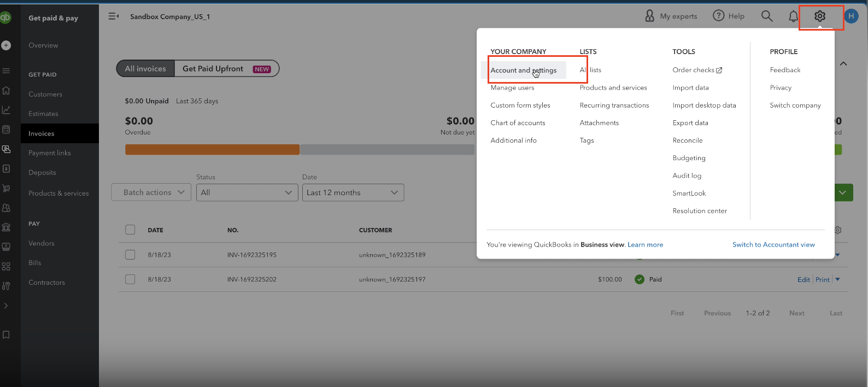This screenshot has height=387, width=868.
Task: Open the four-squares apps icon in the left rail
Action: [6, 267]
